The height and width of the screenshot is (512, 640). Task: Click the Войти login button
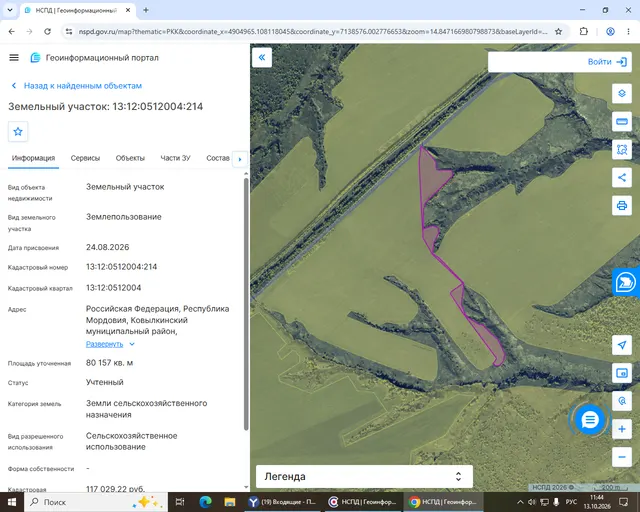point(607,62)
